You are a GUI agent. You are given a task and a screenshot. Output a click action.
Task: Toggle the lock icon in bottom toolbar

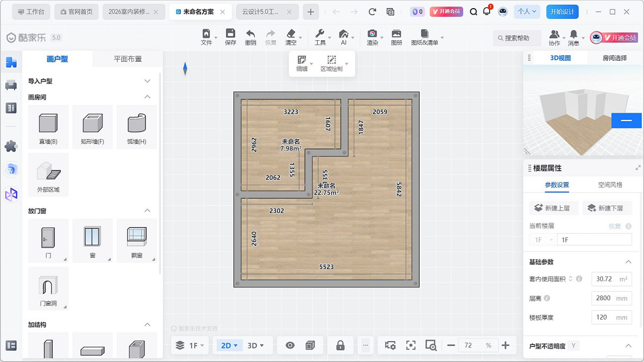coord(340,345)
